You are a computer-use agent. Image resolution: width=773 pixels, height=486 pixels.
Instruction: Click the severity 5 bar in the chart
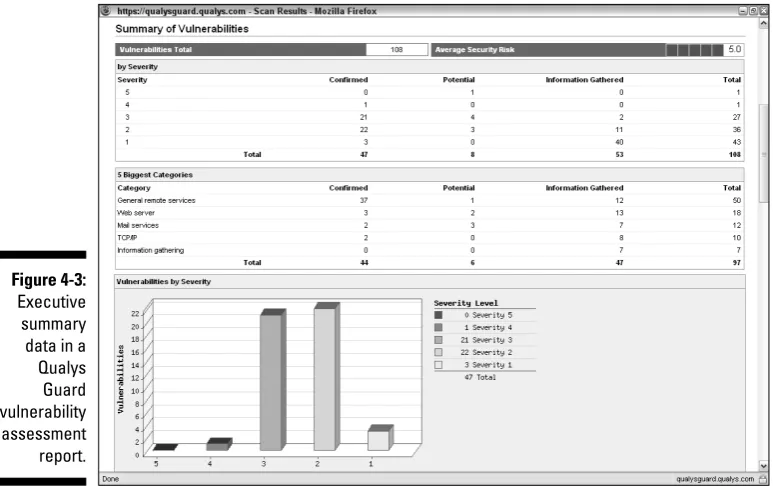point(165,447)
